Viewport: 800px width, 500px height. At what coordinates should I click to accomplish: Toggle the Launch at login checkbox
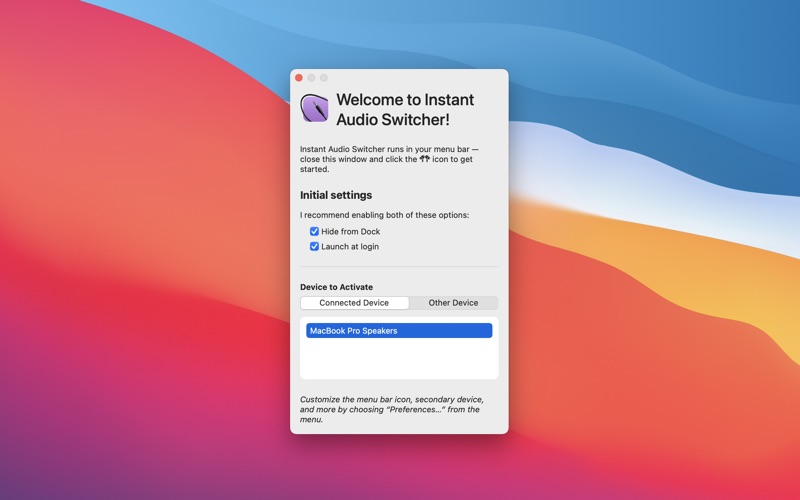(314, 246)
